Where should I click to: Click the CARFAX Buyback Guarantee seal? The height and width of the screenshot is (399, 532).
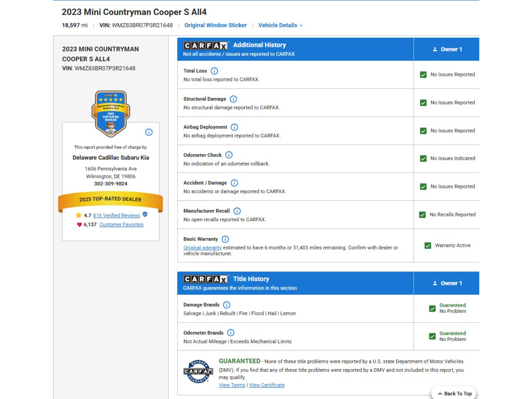point(198,371)
